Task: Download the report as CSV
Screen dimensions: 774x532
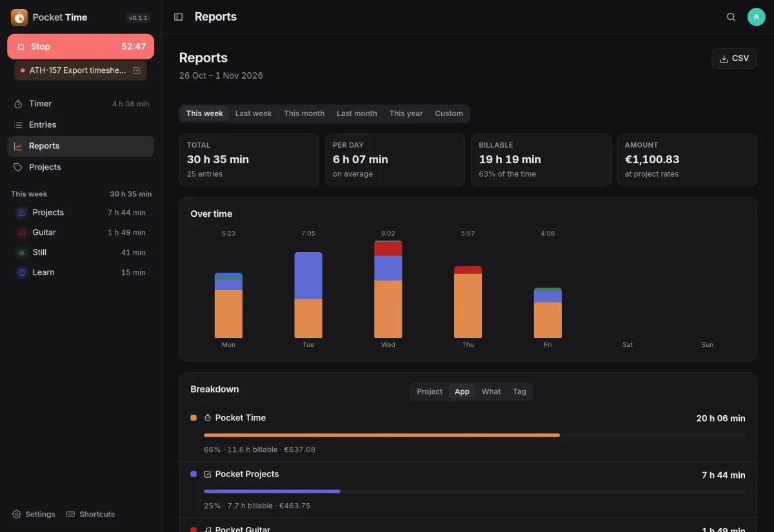Action: pos(734,58)
